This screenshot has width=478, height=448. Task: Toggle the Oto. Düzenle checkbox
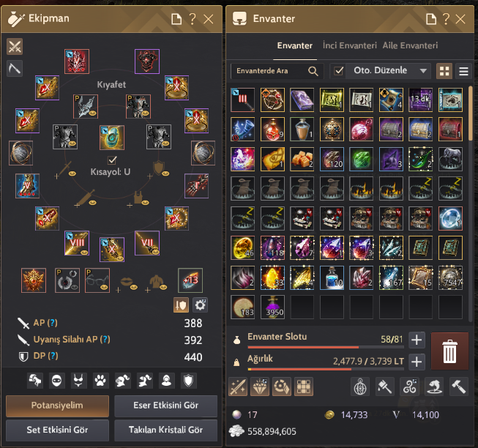(x=338, y=71)
